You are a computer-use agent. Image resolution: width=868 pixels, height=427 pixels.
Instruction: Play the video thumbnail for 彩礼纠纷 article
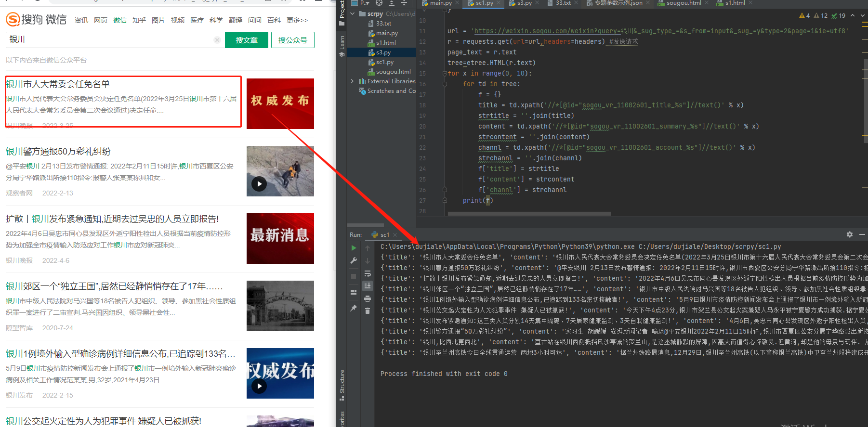coord(259,183)
